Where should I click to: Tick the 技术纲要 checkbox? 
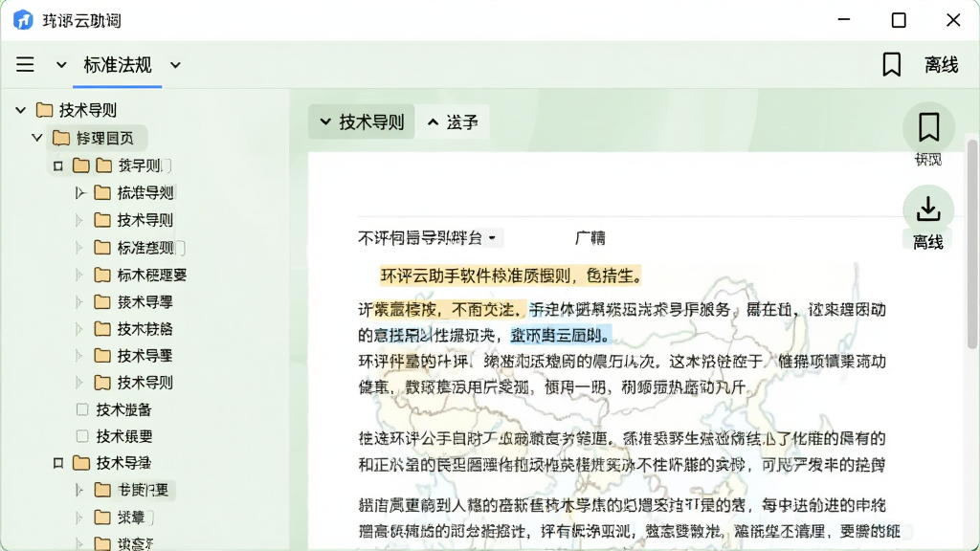[82, 436]
